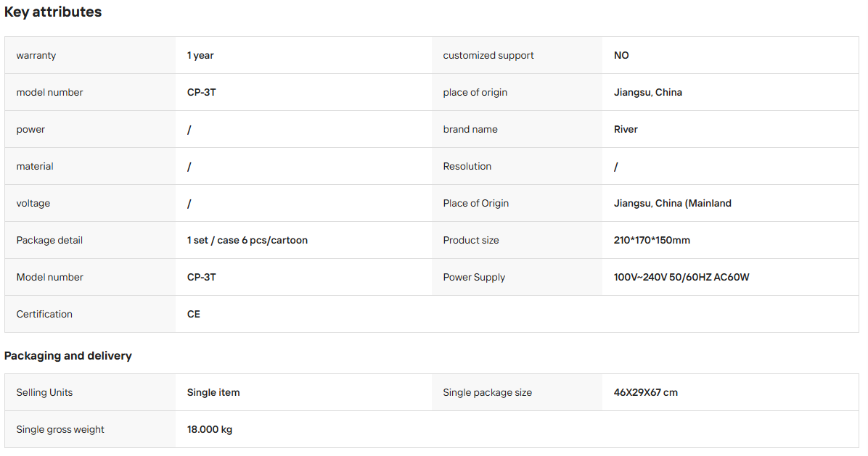Select the warranty value 1 year
868x456 pixels.
pyautogui.click(x=200, y=55)
